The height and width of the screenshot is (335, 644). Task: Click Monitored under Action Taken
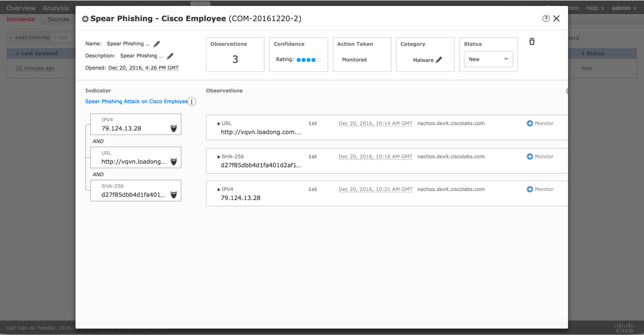click(x=354, y=60)
